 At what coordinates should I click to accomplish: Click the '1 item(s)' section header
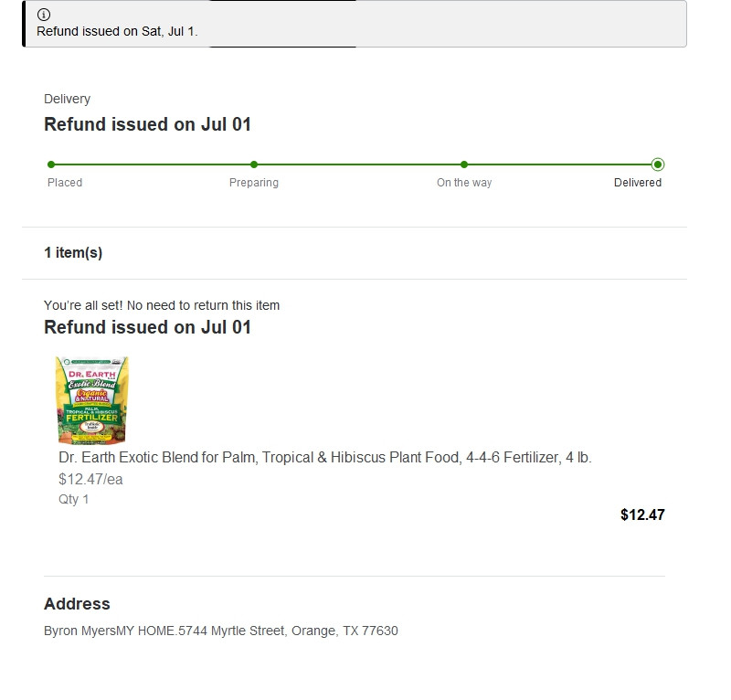(x=73, y=253)
